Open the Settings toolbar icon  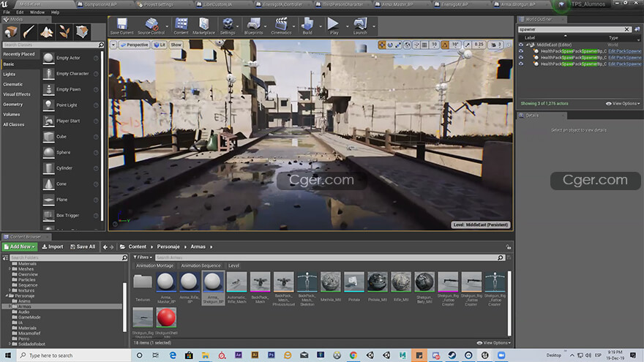[227, 26]
